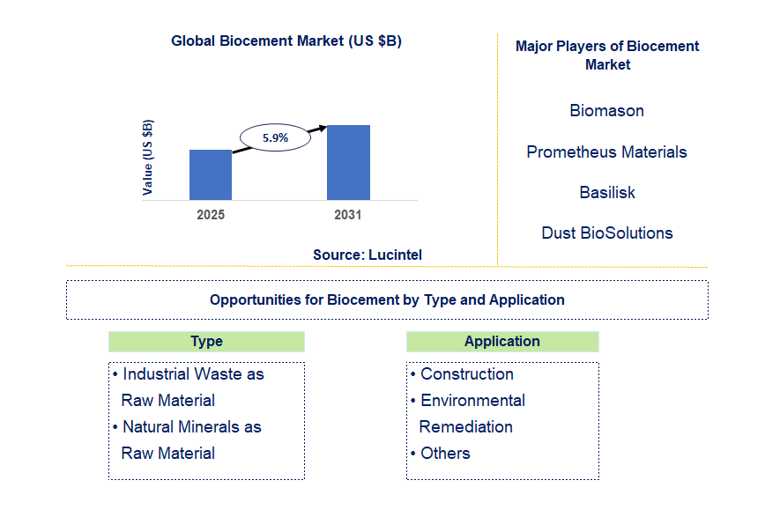The width and height of the screenshot is (765, 532).
Task: Click the 2025 axis label
Action: pyautogui.click(x=211, y=215)
